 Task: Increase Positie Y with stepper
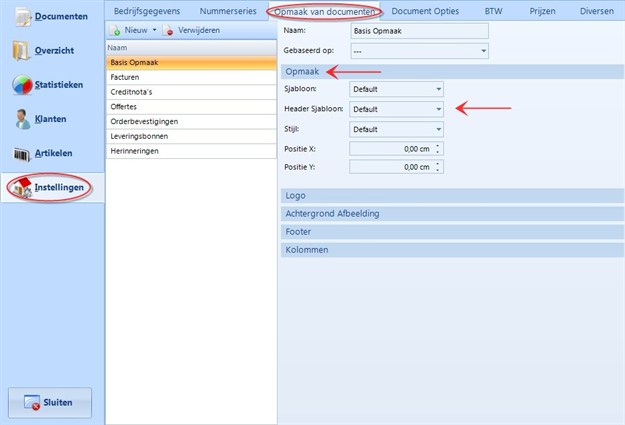point(438,164)
